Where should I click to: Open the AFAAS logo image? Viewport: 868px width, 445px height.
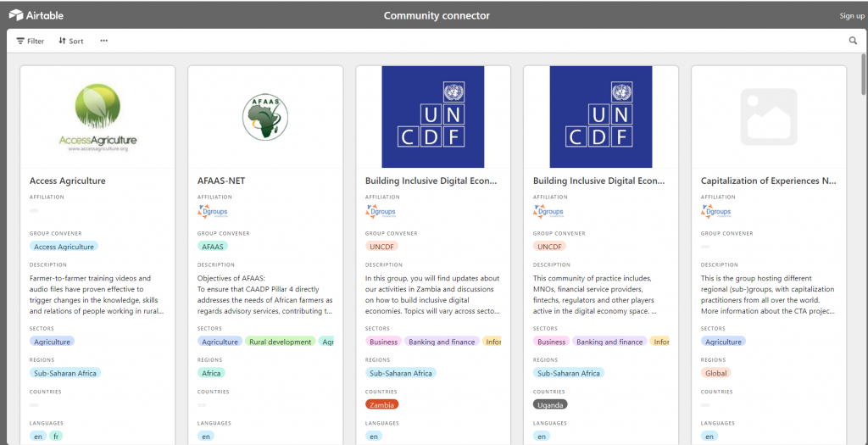click(265, 117)
